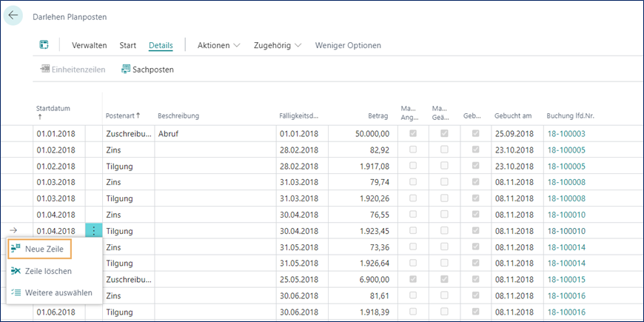Expand the Zugehörig dropdown menu
Image resolution: width=644 pixels, height=322 pixels.
(277, 45)
